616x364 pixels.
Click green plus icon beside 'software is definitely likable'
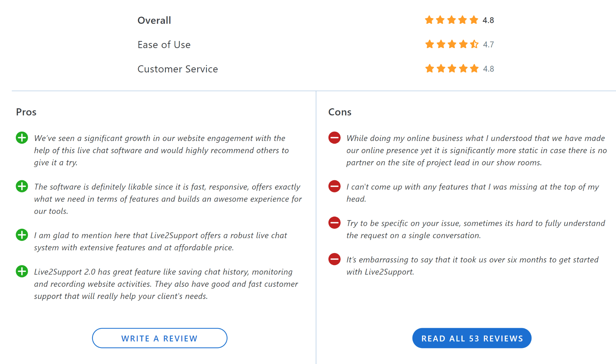point(22,186)
